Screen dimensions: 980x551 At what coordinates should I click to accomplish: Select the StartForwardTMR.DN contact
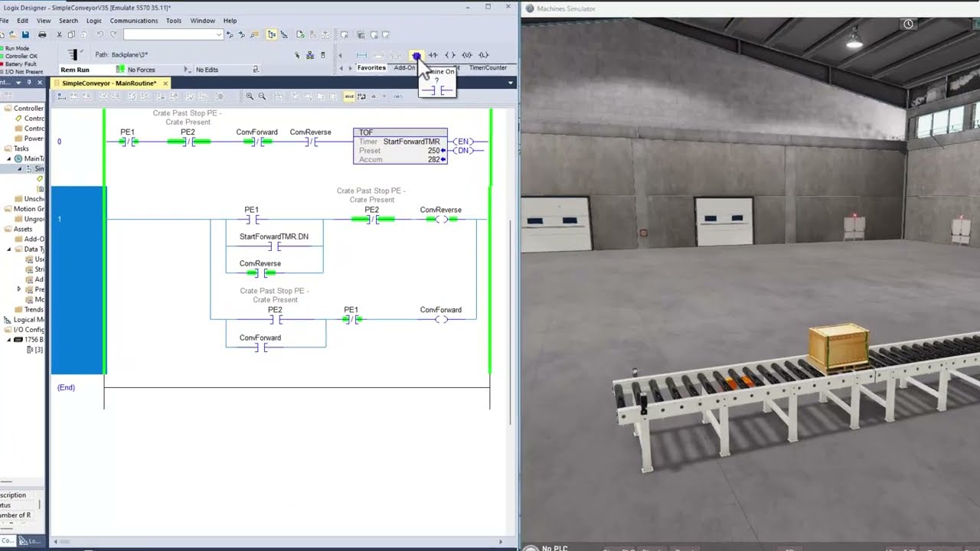[274, 246]
